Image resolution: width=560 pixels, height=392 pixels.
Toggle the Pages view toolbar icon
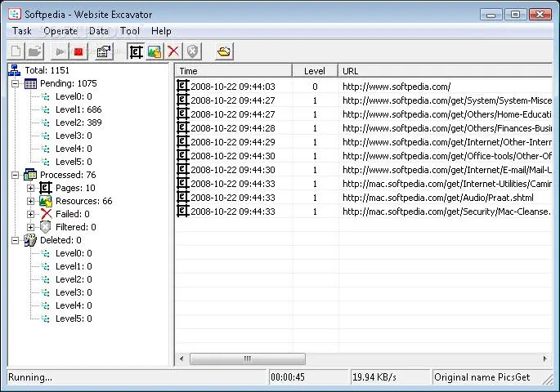[x=136, y=51]
